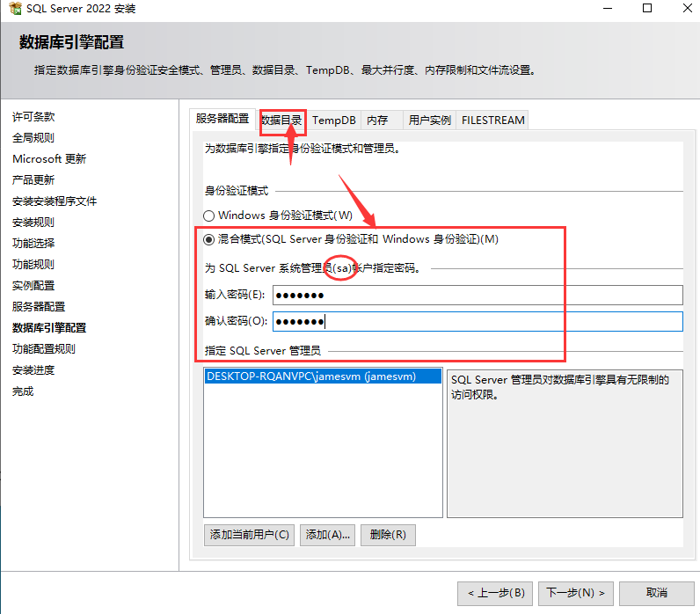
Task: Click Microsoft 更新 step in sidebar
Action: pyautogui.click(x=49, y=159)
